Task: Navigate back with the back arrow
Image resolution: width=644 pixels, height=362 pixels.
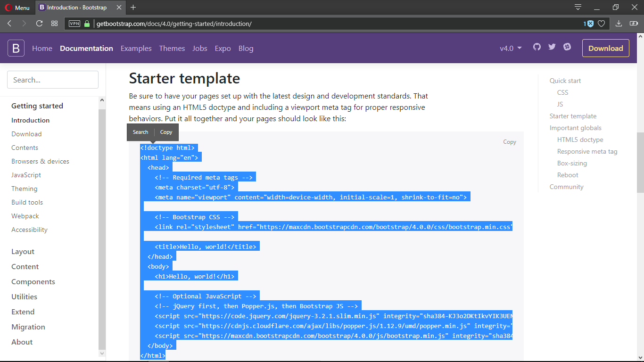Action: click(9, 23)
